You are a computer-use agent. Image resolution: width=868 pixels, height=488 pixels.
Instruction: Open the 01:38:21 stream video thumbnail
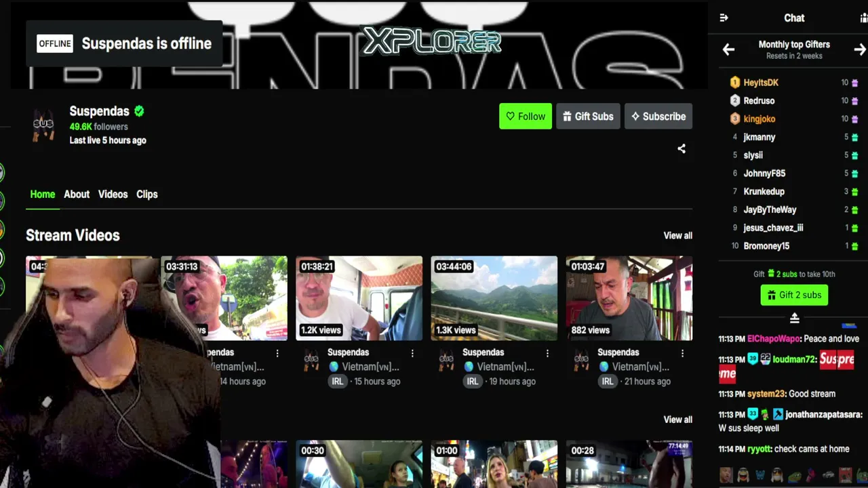click(359, 298)
